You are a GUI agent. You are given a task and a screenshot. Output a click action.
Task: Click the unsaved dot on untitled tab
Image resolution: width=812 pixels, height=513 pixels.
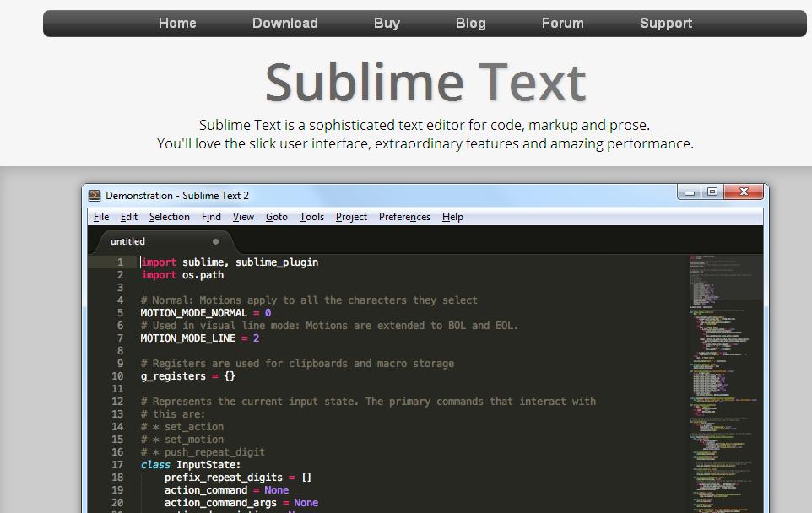[215, 241]
